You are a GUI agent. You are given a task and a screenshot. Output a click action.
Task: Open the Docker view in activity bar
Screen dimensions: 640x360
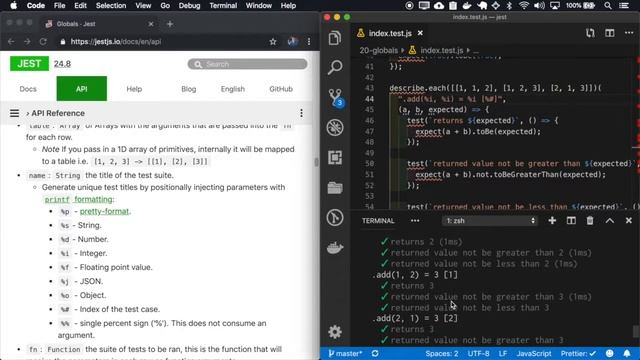(x=335, y=247)
